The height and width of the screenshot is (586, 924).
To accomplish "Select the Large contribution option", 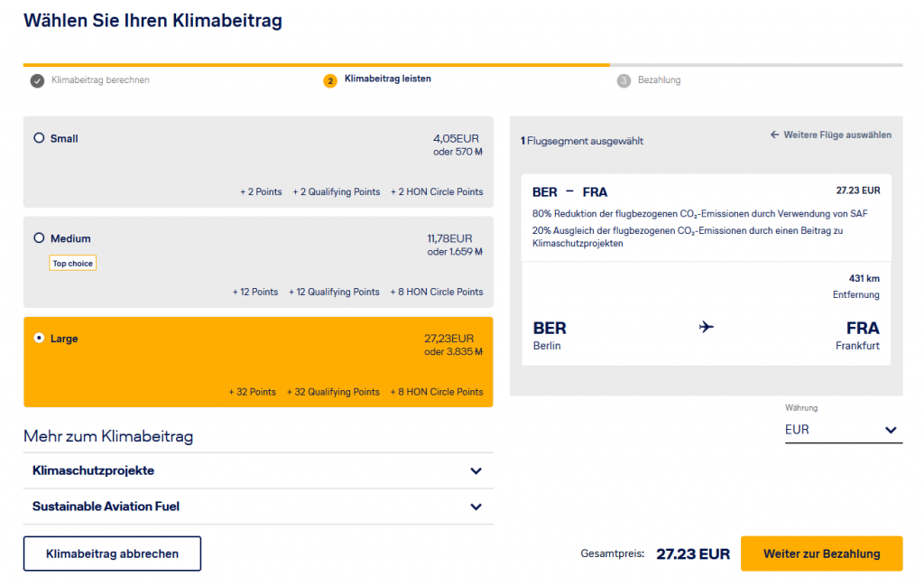I will 37,338.
